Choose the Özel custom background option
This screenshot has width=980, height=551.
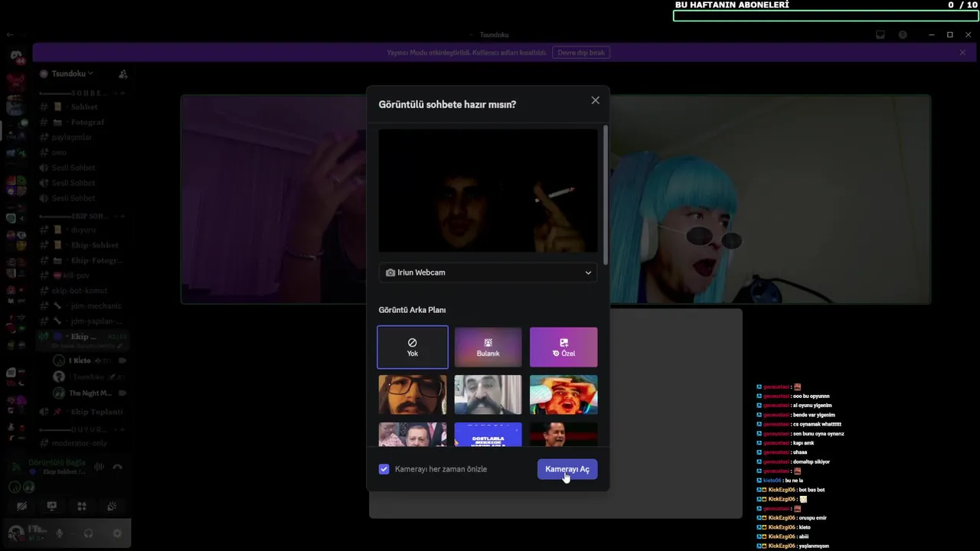[x=563, y=347]
